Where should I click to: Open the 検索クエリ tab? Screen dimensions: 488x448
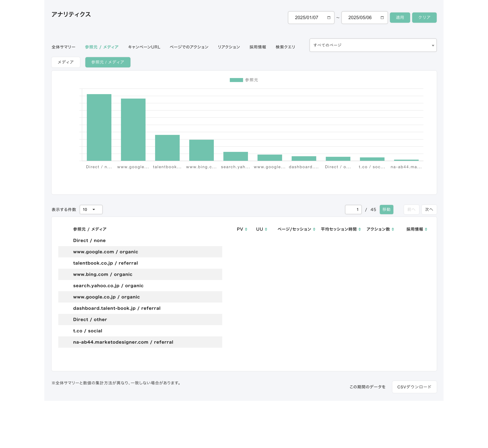[285, 47]
